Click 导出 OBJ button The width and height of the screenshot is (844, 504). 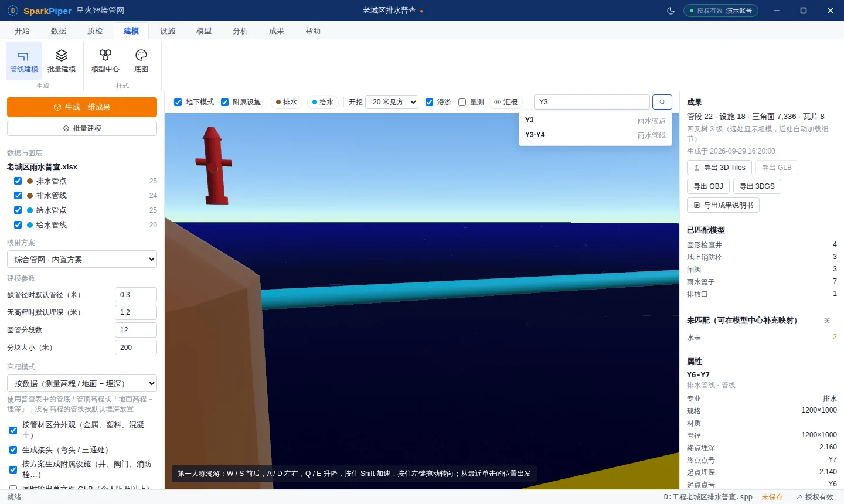click(x=709, y=186)
